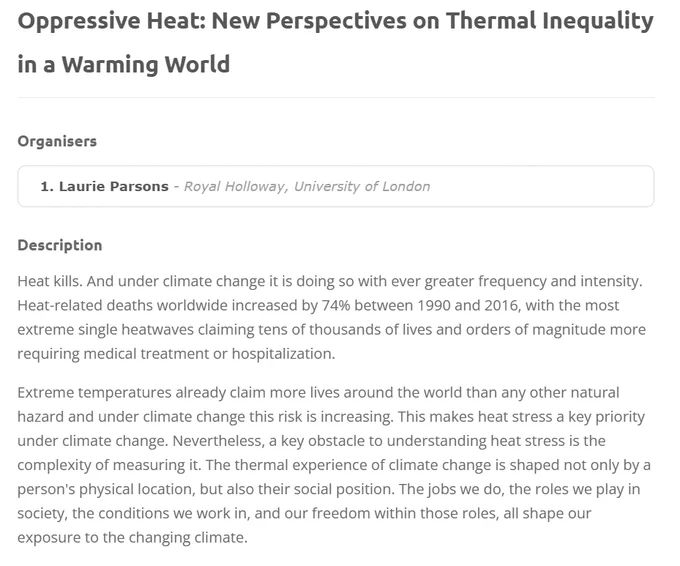Click the word 'Nevertheless' in second paragraph
This screenshot has height=566, width=680.
coord(217,441)
